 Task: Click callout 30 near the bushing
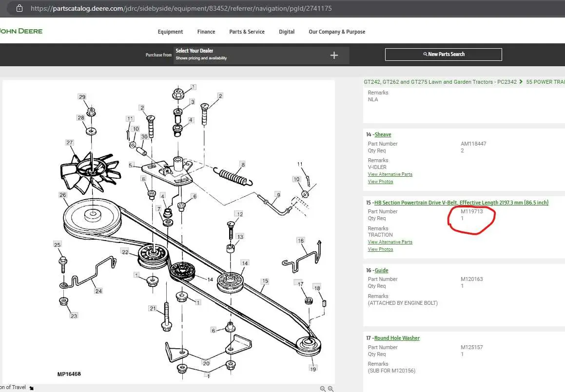click(x=144, y=137)
